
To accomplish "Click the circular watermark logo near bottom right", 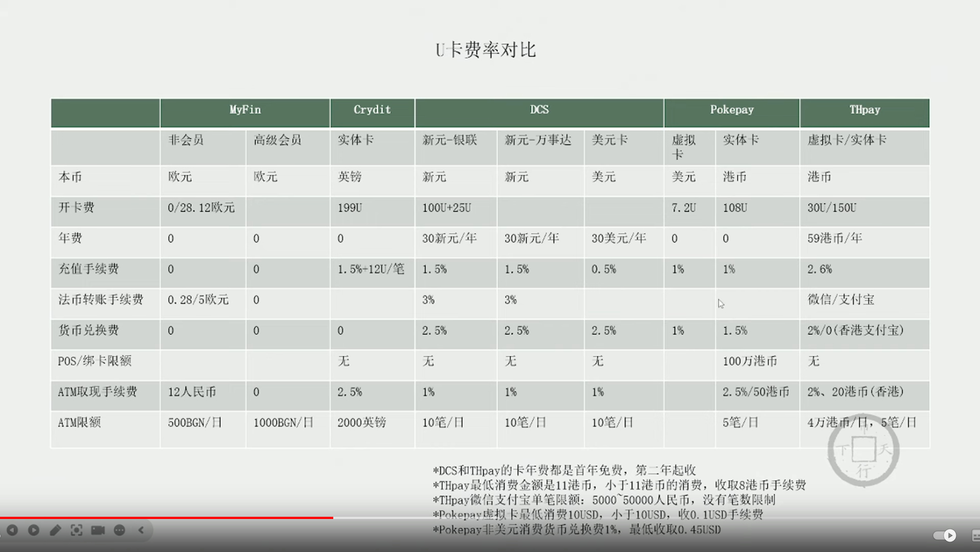I will (x=863, y=450).
